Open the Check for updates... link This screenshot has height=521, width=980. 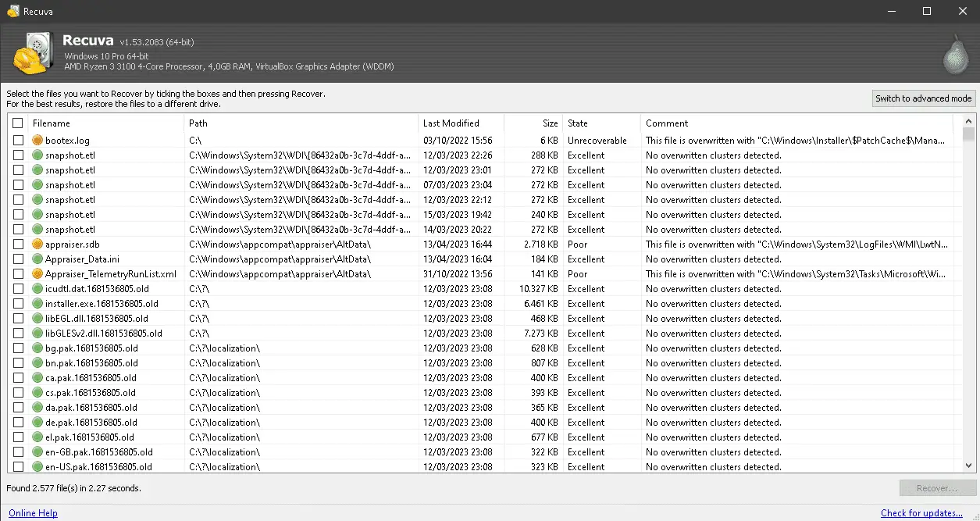click(921, 513)
